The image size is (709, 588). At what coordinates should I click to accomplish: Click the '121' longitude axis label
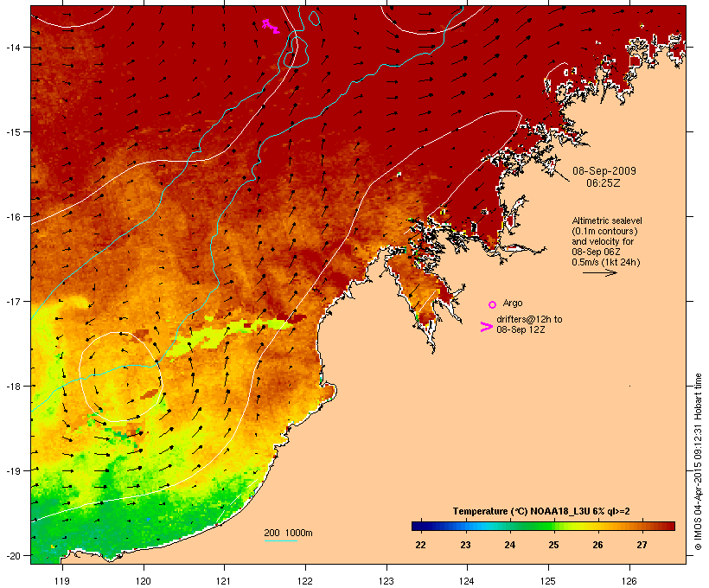[x=224, y=581]
